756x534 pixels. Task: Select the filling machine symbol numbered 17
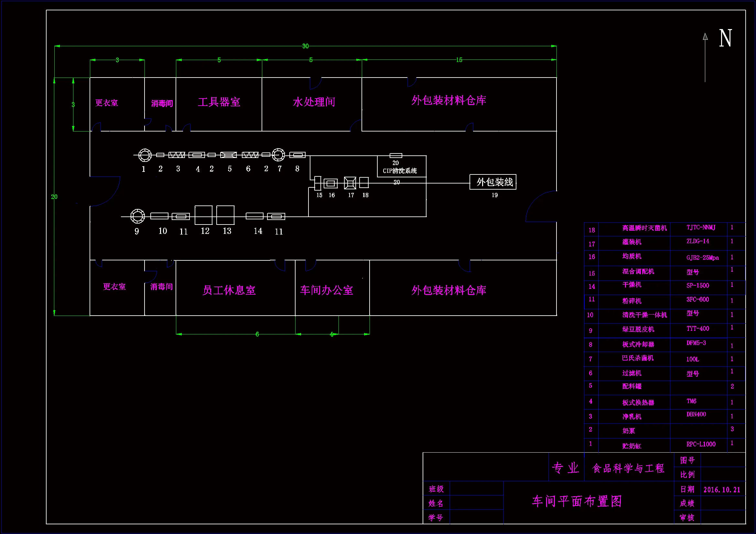pyautogui.click(x=350, y=183)
